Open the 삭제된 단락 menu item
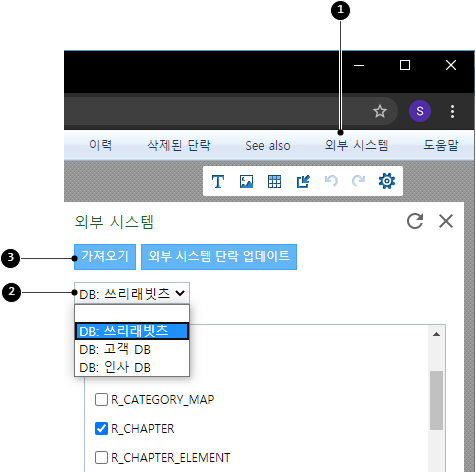 [x=179, y=145]
